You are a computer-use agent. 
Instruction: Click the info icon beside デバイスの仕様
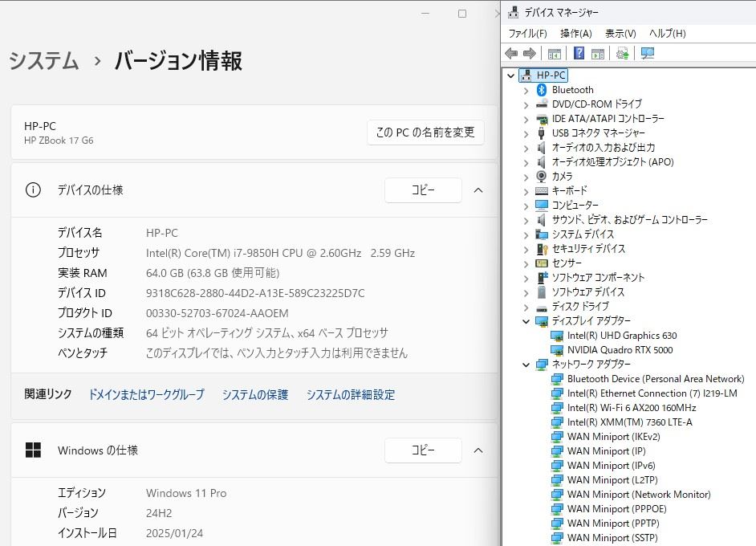tap(33, 190)
